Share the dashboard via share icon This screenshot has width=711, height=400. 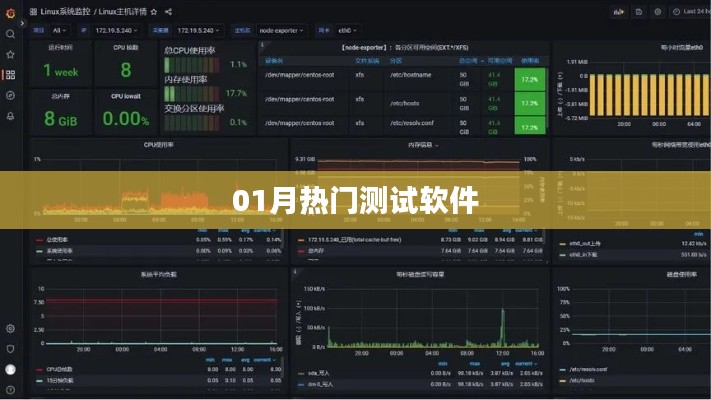(x=168, y=12)
